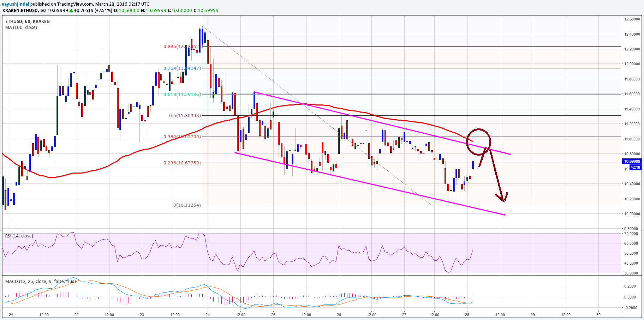Click the 0.5(11.30948) Fibonacci label

[x=185, y=115]
